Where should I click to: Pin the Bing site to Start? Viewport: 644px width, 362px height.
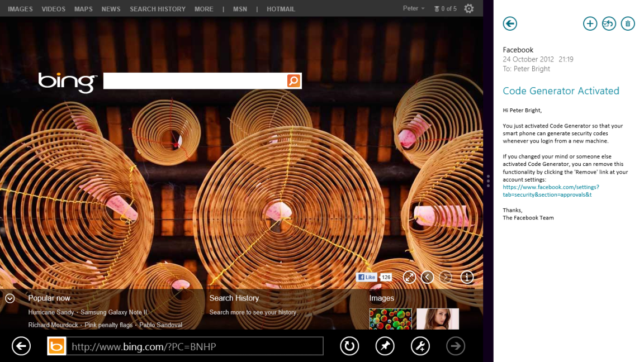tap(385, 346)
